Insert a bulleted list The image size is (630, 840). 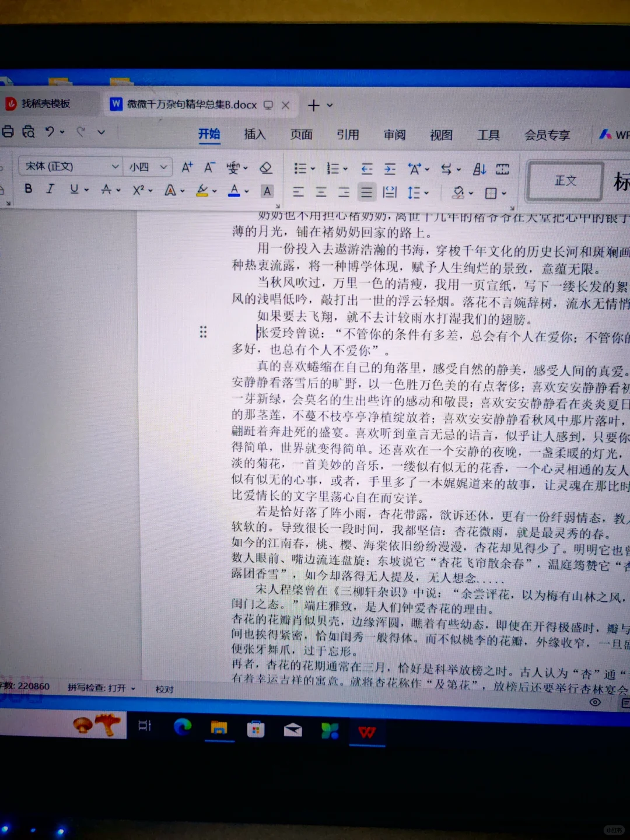click(x=300, y=169)
